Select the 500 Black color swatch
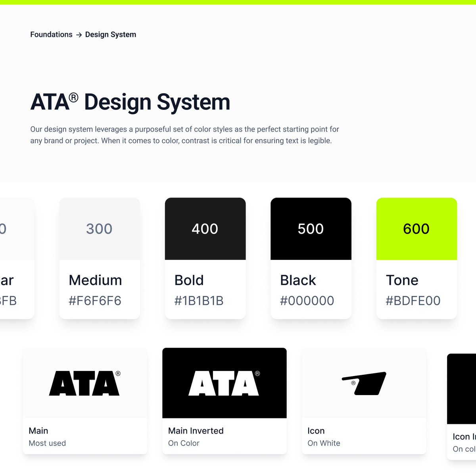The height and width of the screenshot is (476, 476). tap(311, 229)
